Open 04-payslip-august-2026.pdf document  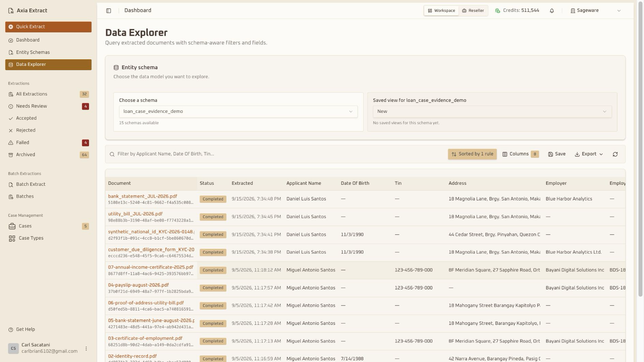(x=138, y=285)
